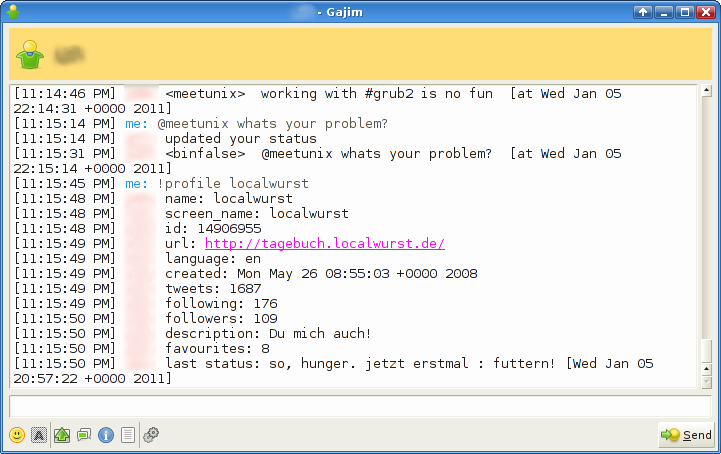This screenshot has height=454, width=721.
Task: Minimize the Gajim chat window
Action: (x=664, y=13)
